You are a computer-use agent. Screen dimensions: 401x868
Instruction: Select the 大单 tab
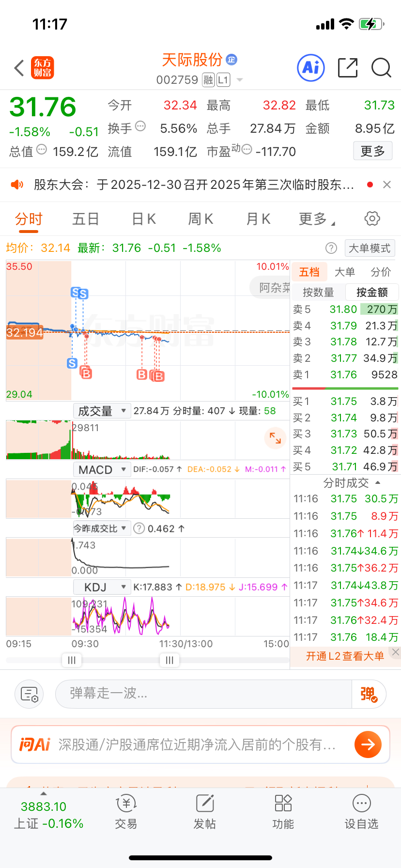345,272
